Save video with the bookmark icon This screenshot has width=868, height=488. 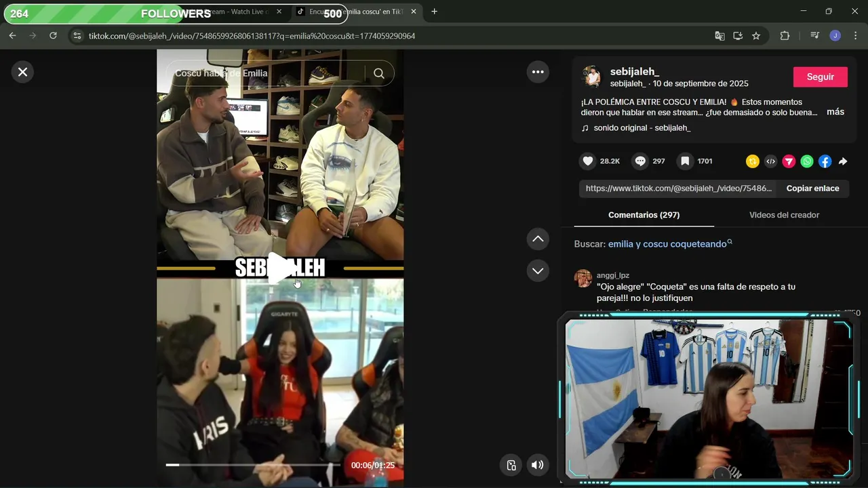(x=685, y=161)
